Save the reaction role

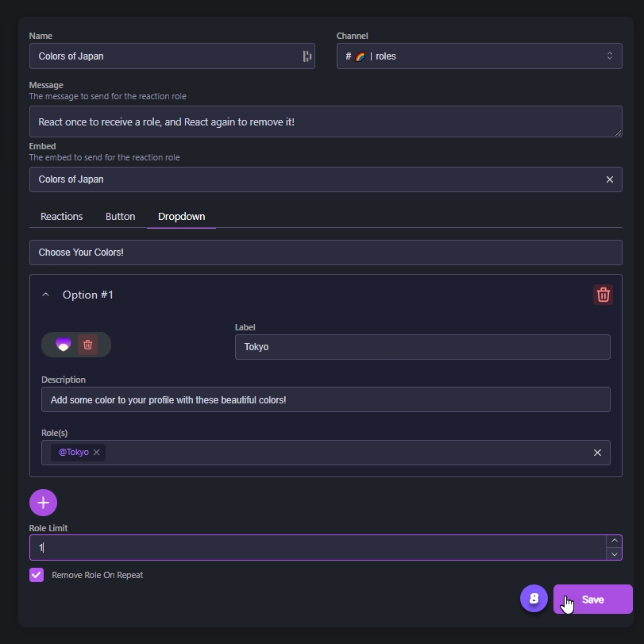click(x=592, y=600)
